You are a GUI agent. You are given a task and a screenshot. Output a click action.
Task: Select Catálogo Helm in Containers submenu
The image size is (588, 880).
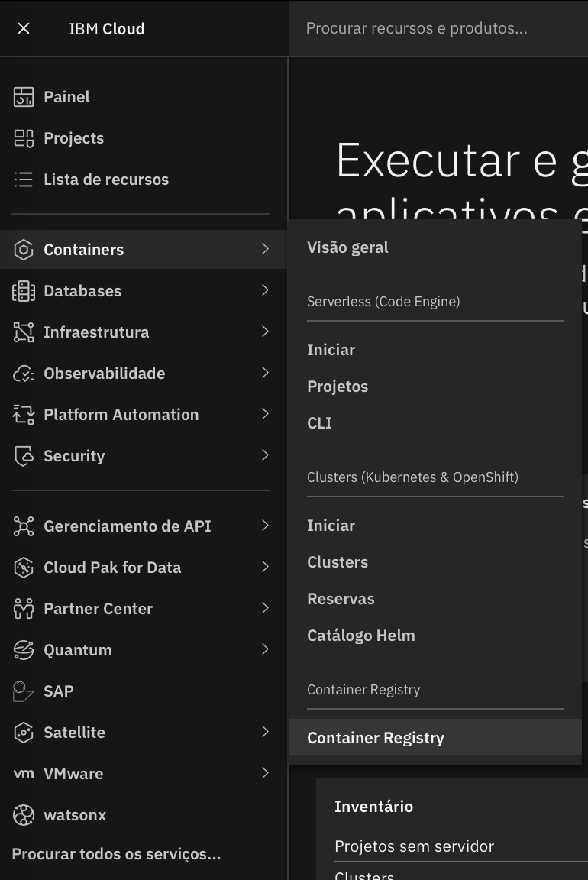(360, 636)
